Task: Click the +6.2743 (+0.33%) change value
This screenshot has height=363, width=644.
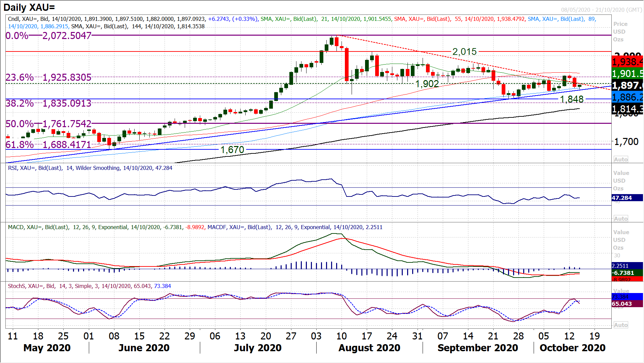Action: point(232,19)
